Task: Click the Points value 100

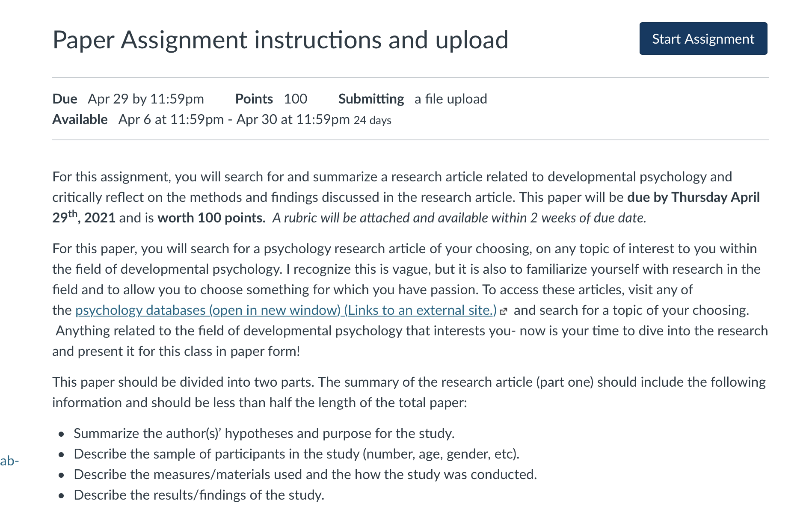Action: (295, 99)
